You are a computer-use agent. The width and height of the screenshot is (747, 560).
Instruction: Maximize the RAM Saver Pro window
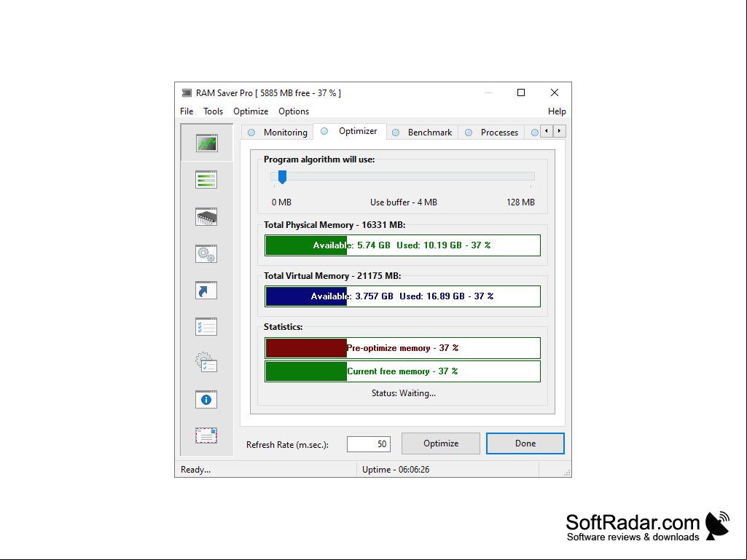[x=521, y=93]
